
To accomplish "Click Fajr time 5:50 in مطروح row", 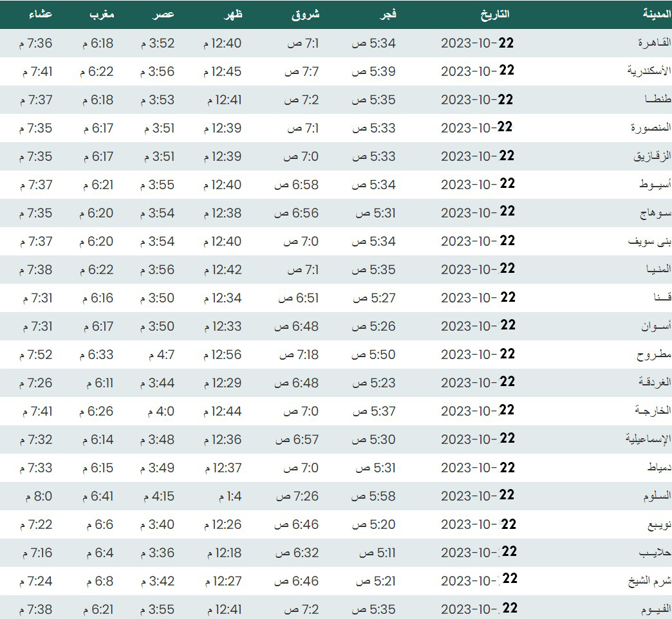I will (x=373, y=355).
